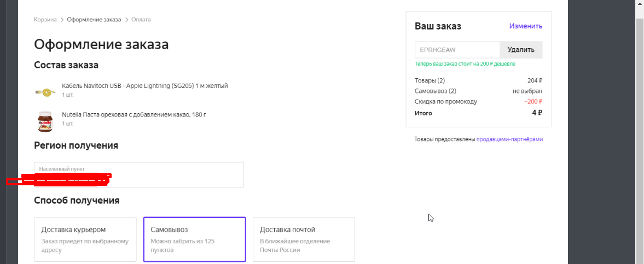
Task: Remove promo code with Удалить button
Action: click(521, 50)
